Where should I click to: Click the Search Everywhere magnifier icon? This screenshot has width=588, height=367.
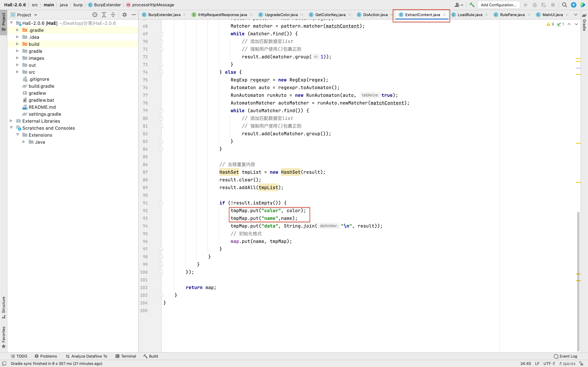point(564,5)
